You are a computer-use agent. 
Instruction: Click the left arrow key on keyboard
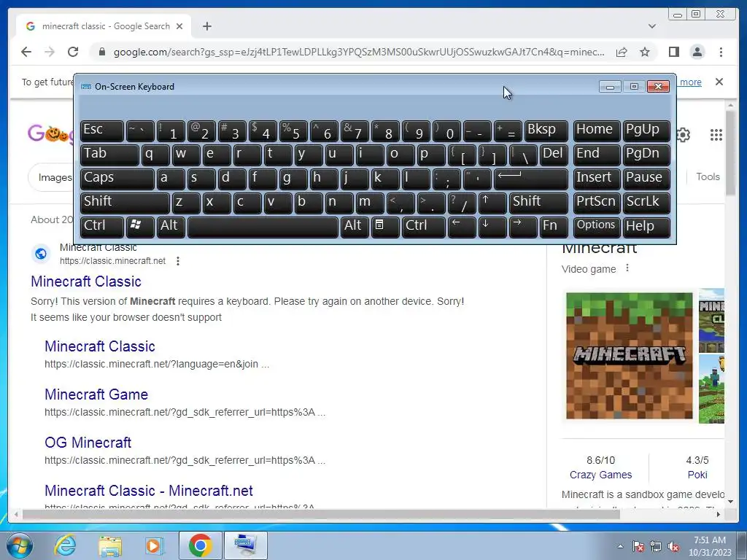pos(462,226)
